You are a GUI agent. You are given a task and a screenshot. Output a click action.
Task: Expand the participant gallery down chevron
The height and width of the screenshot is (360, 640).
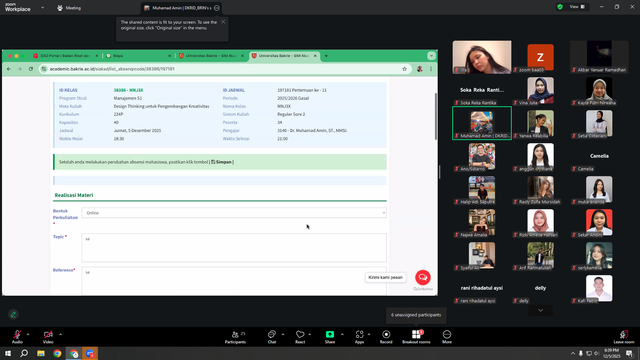[540, 311]
